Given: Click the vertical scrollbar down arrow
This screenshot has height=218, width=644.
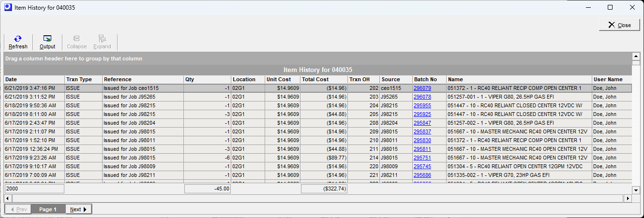Looking at the screenshot, I should (x=636, y=190).
